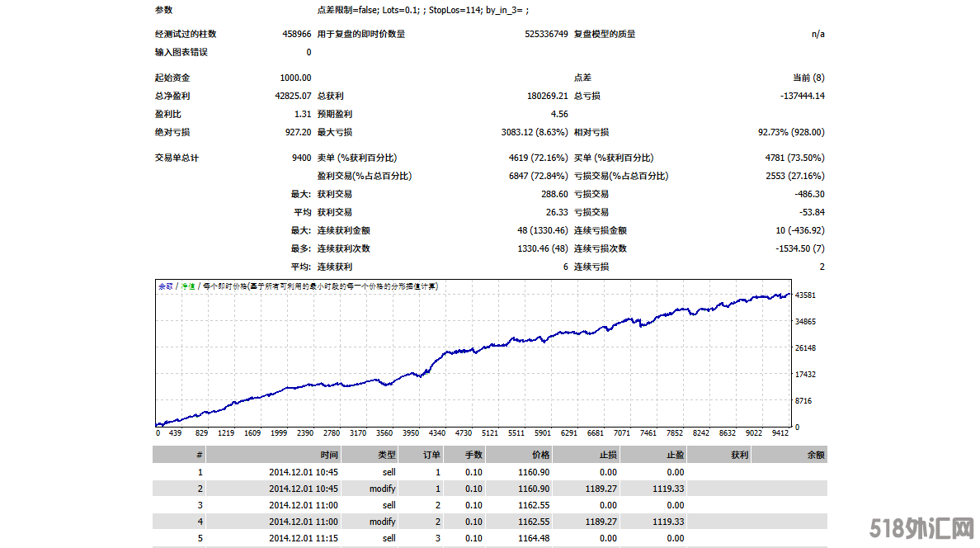Select the profit factor value 1.31
The width and height of the screenshot is (980, 548).
(303, 114)
